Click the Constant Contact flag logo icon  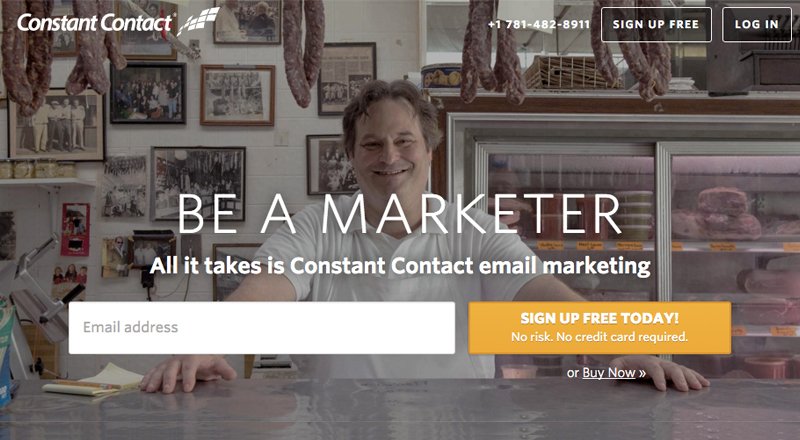pyautogui.click(x=198, y=21)
